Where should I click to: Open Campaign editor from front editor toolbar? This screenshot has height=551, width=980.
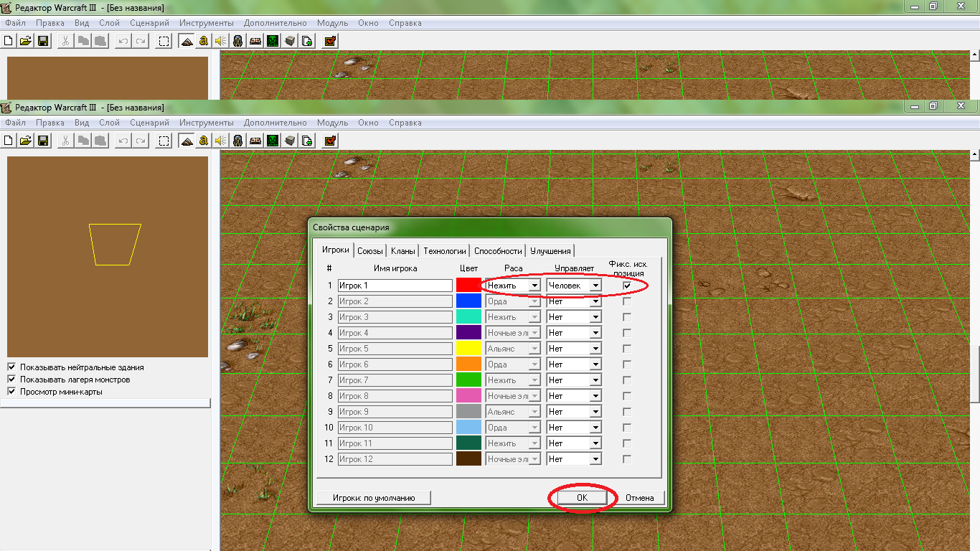(255, 141)
